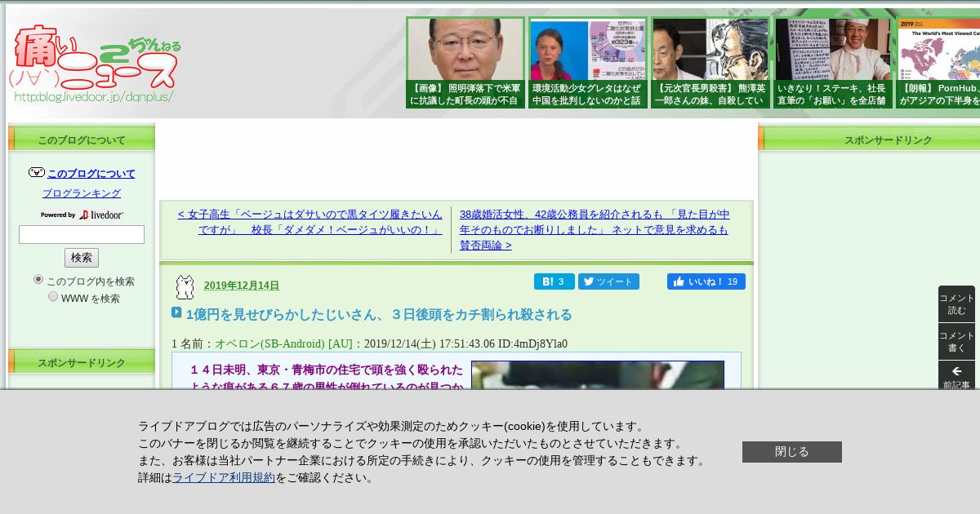Click the このブログについて sidebar header

(82, 139)
